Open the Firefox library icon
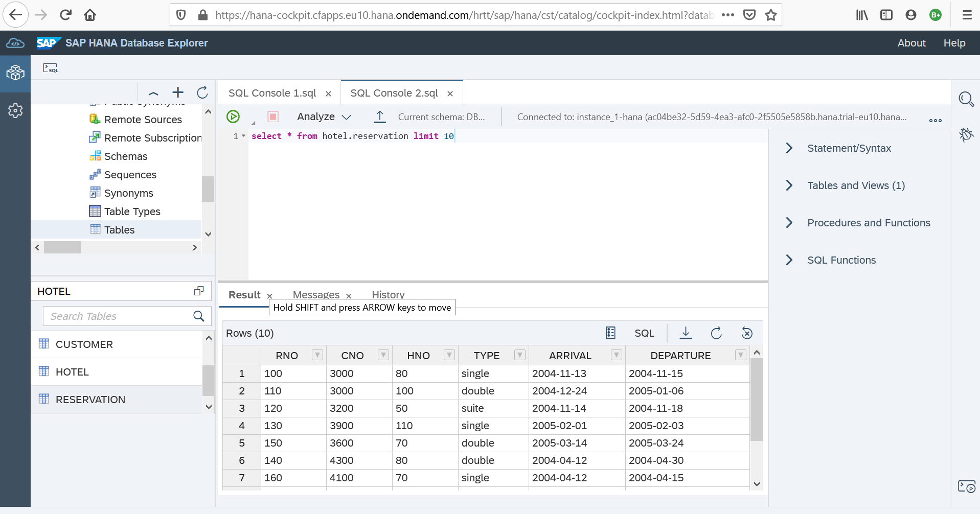Viewport: 980px width, 514px height. [862, 15]
